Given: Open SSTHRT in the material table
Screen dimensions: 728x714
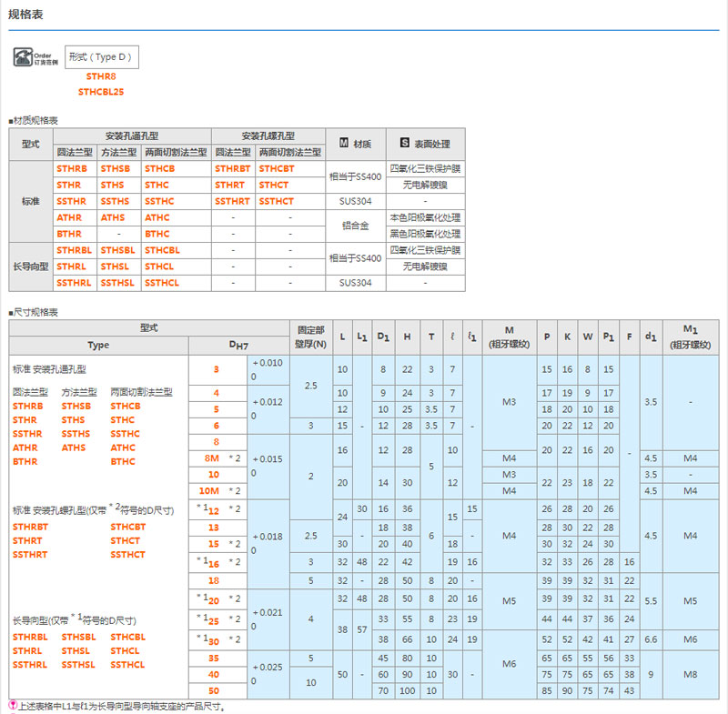Looking at the screenshot, I should pos(232,201).
